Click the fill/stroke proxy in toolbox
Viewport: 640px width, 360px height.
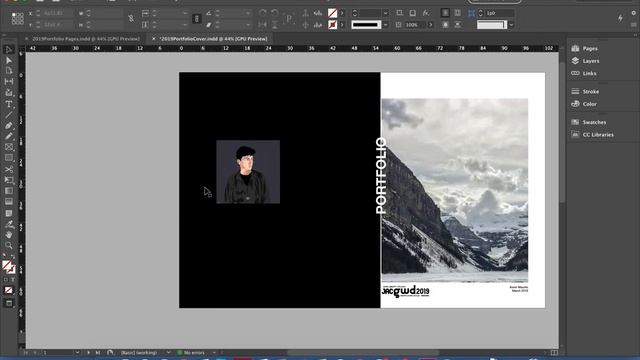9,267
